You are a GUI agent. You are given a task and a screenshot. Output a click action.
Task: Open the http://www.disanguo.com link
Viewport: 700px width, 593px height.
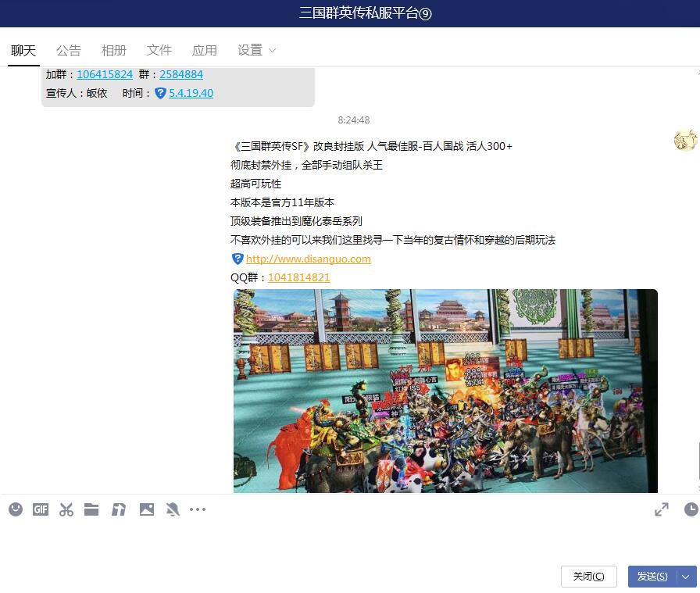(x=308, y=259)
